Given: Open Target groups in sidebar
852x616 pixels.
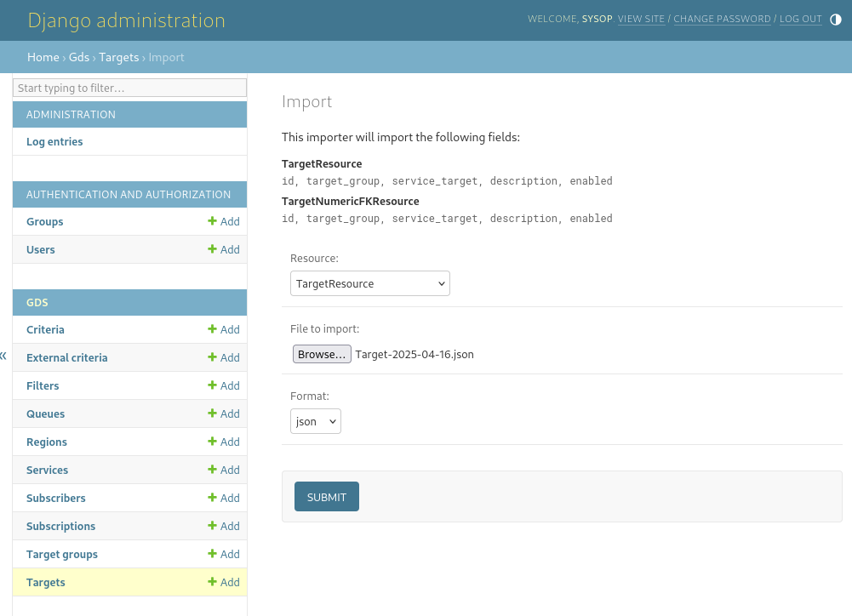Looking at the screenshot, I should click(62, 555).
